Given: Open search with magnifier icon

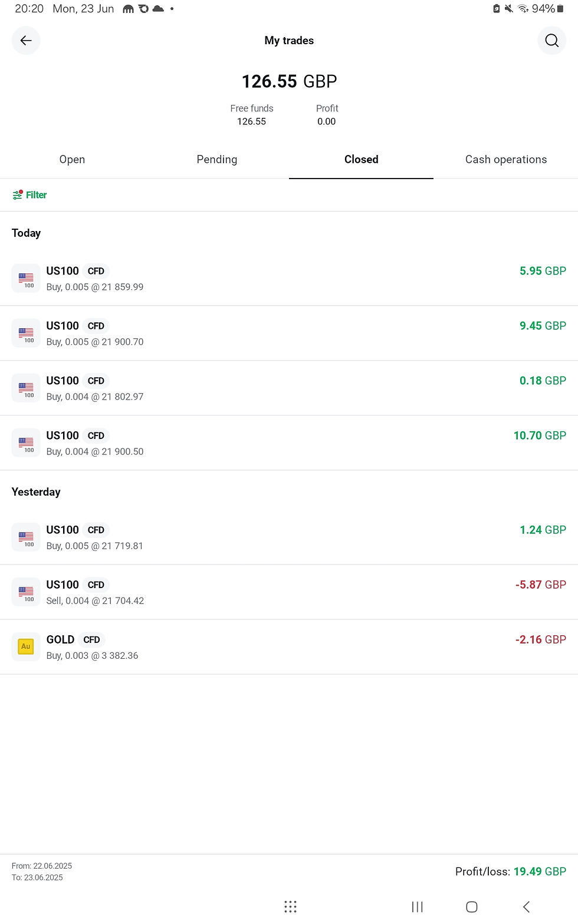Looking at the screenshot, I should [x=551, y=41].
